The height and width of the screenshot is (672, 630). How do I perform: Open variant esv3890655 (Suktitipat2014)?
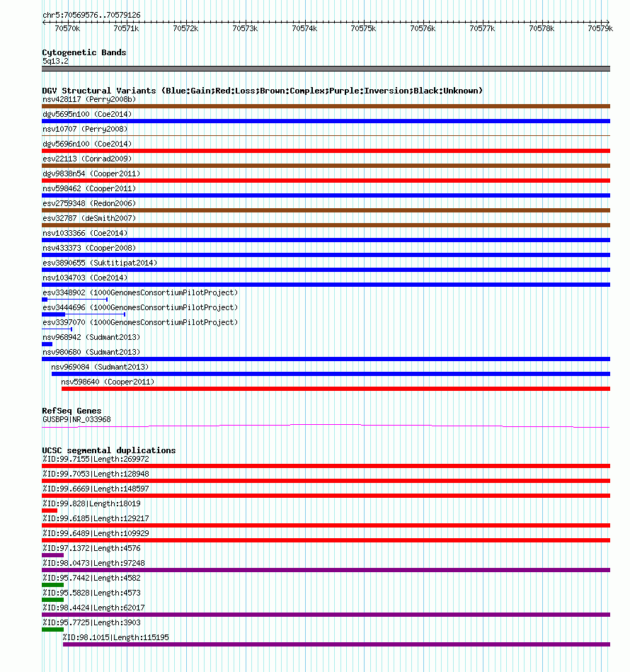point(100,263)
